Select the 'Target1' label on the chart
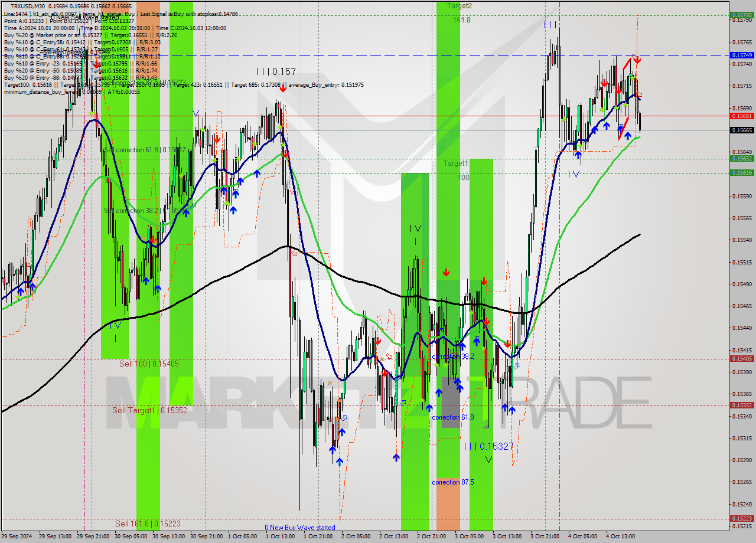This screenshot has width=756, height=543. tap(457, 163)
